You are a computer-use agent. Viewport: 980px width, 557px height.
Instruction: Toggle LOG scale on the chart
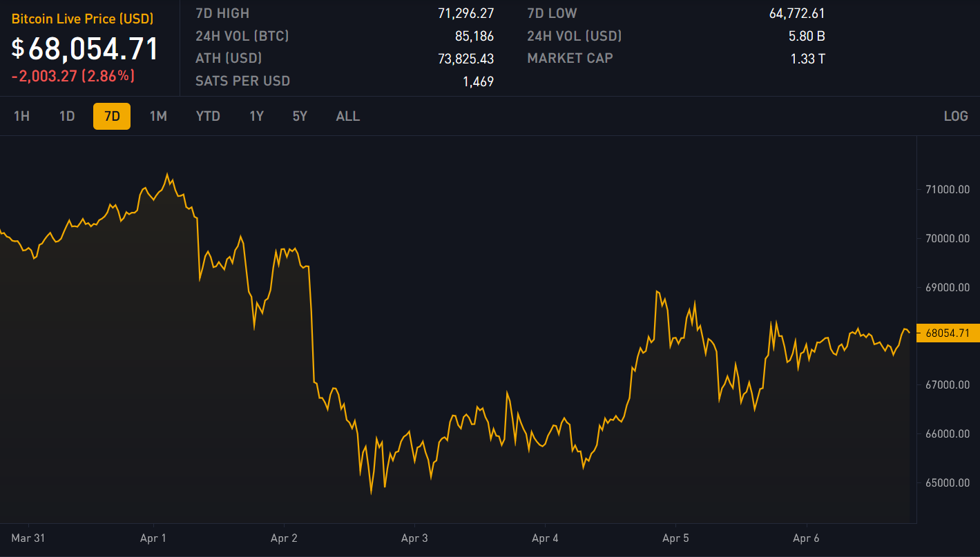[956, 116]
